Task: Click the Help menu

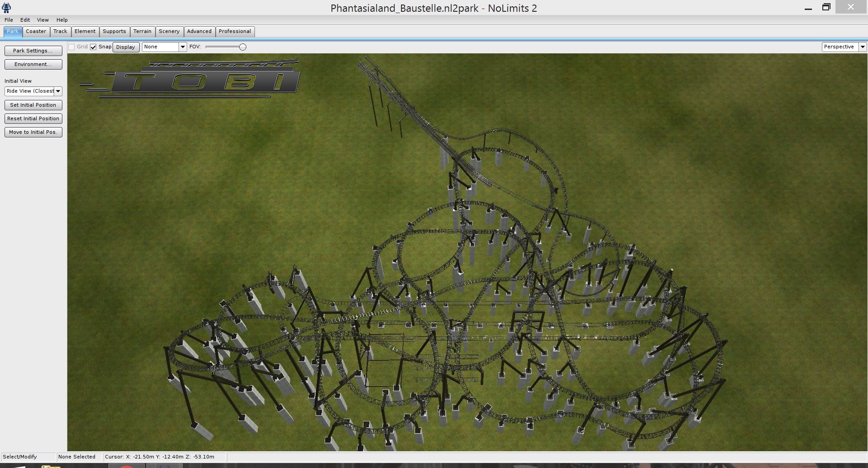Action: (62, 20)
